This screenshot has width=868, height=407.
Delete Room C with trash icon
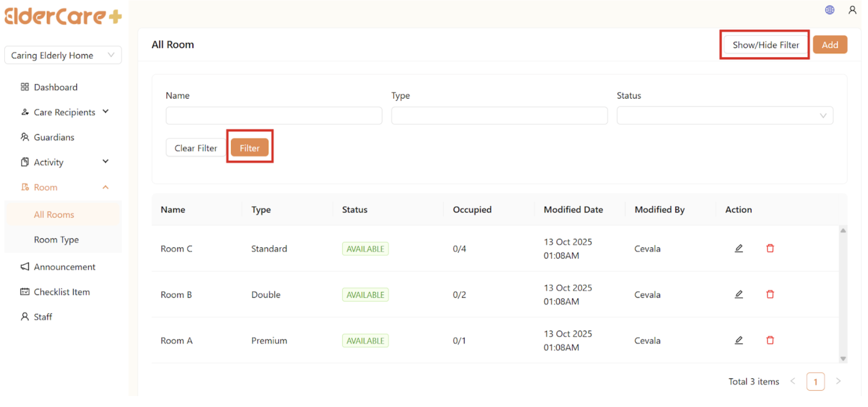point(770,248)
